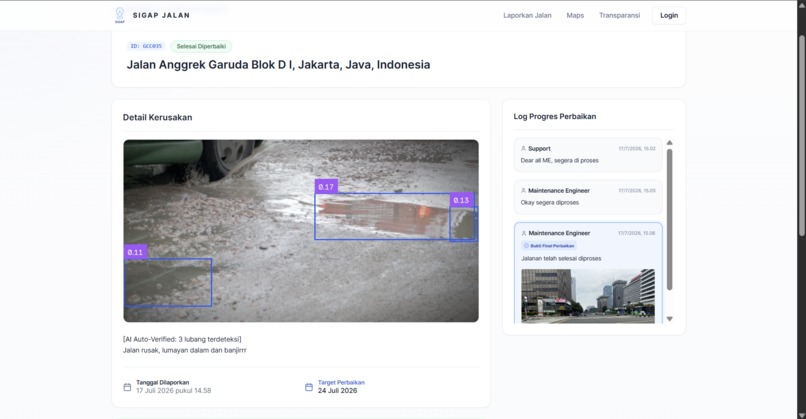The height and width of the screenshot is (419, 806).
Task: Go to the Maps page
Action: coord(575,15)
